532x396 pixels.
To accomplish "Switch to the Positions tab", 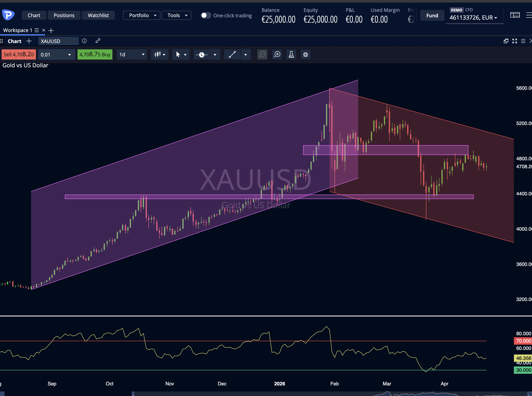I will 64,15.
